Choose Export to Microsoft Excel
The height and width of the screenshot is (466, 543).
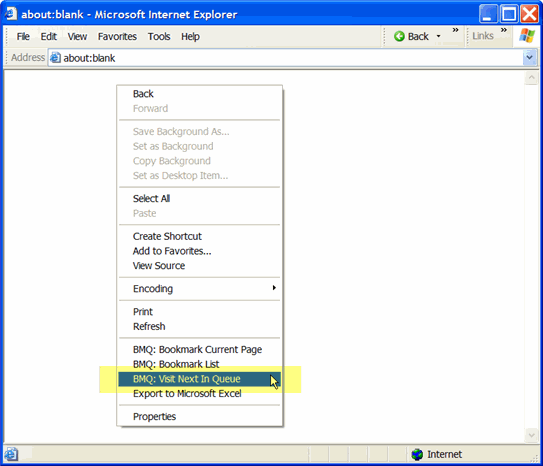[199, 394]
